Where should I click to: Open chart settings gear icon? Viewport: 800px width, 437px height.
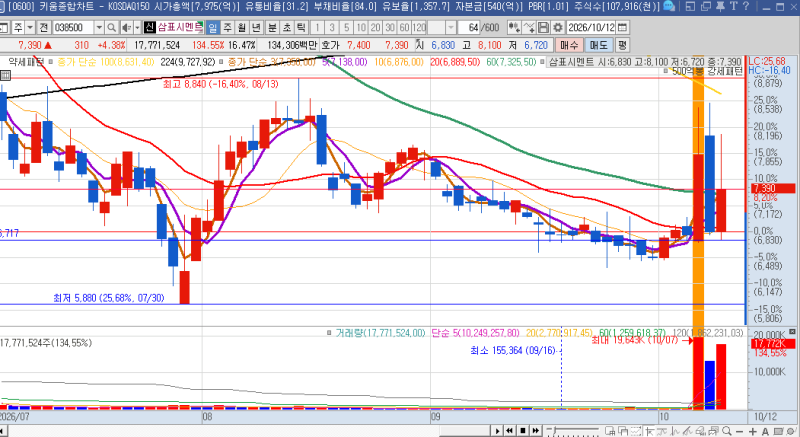point(558,28)
